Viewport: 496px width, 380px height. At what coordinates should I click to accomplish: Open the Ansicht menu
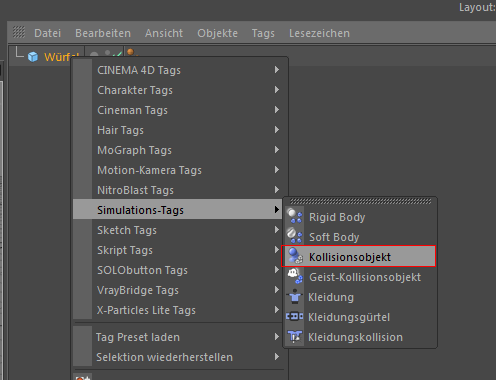(164, 33)
